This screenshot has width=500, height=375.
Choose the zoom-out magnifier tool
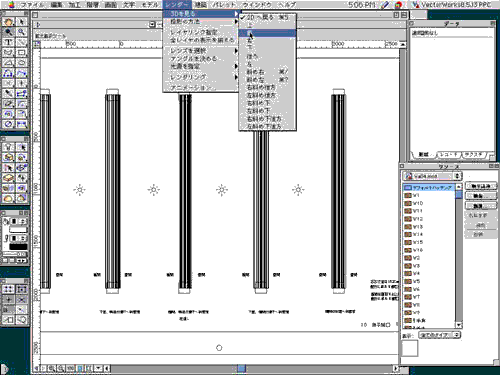(21, 32)
